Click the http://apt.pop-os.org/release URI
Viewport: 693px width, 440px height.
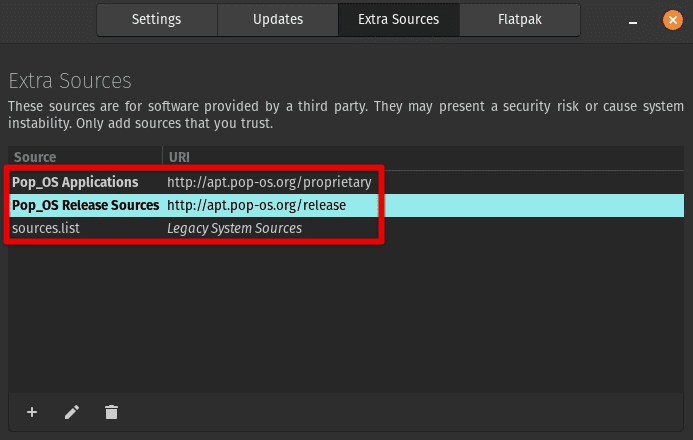256,205
